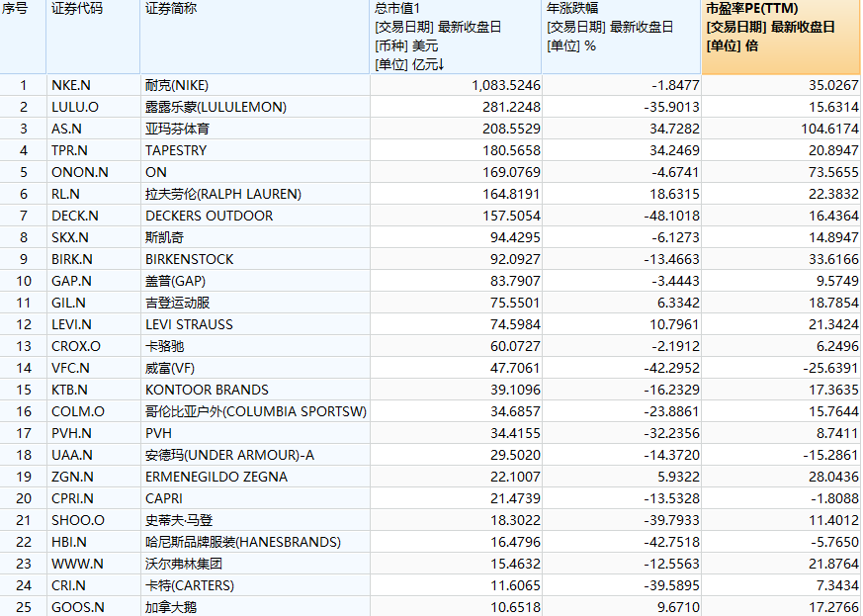Select the 露露乐蒙(LULULEMON) name cell
The image size is (863, 616).
255,107
